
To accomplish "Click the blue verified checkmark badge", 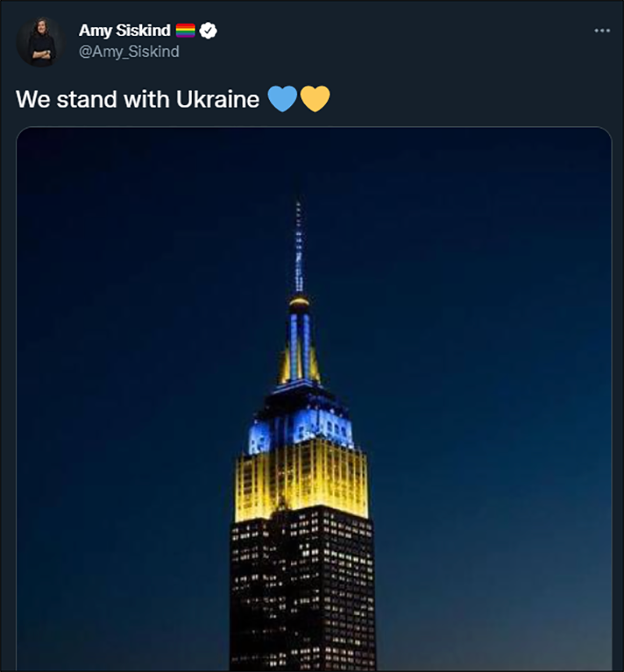I will pyautogui.click(x=208, y=30).
